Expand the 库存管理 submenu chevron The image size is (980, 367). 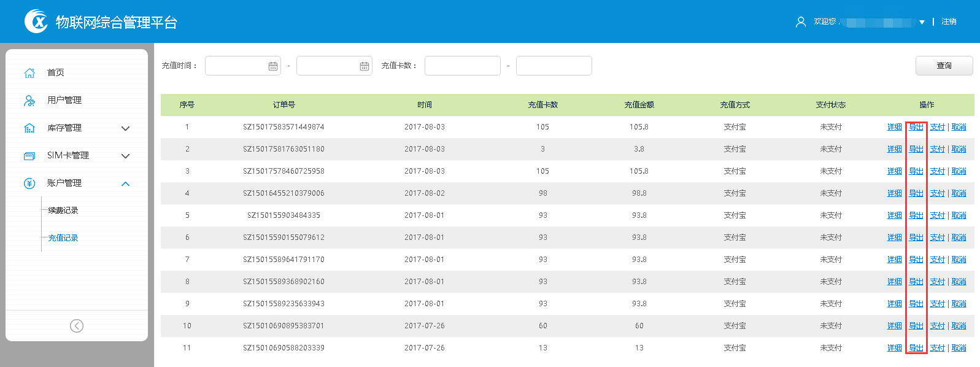126,128
